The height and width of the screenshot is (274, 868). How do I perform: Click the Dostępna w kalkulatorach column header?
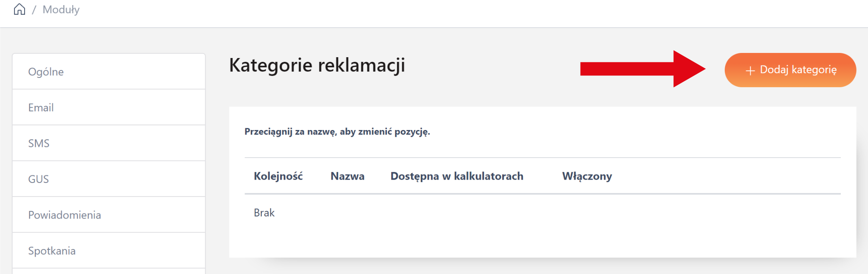pyautogui.click(x=456, y=176)
